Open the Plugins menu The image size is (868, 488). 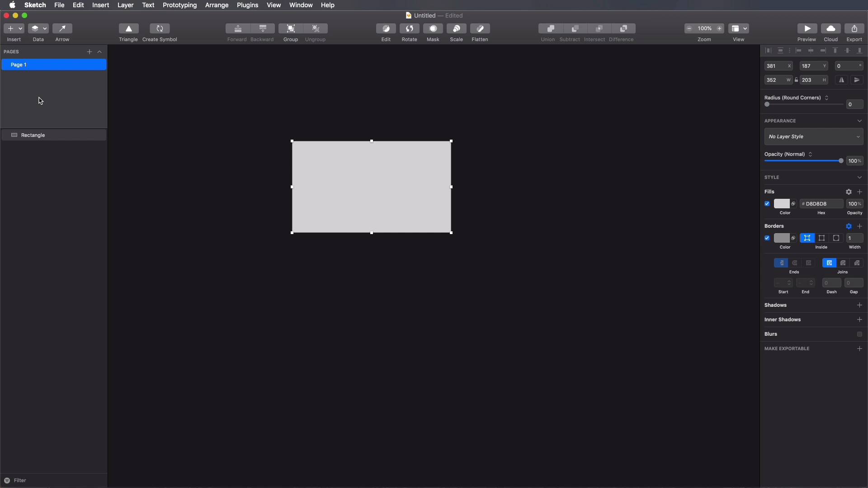pos(247,5)
